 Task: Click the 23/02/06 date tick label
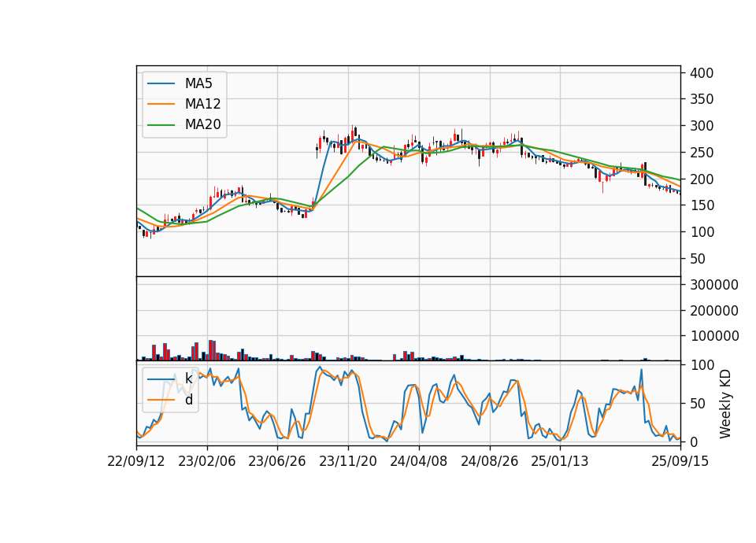(207, 461)
